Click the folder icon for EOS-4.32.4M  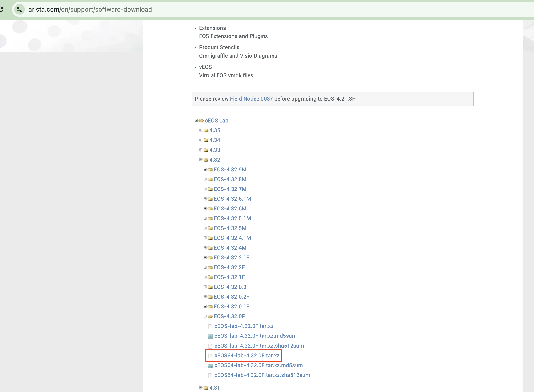click(210, 248)
